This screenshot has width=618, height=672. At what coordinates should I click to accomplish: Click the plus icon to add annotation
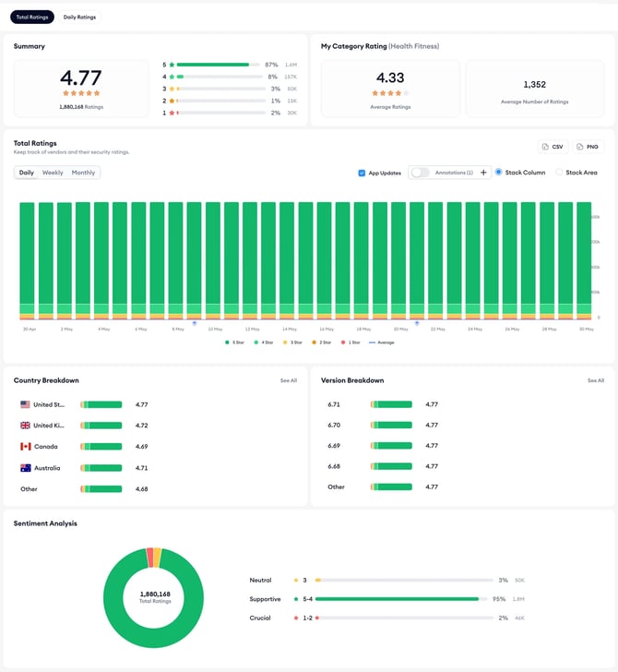483,173
